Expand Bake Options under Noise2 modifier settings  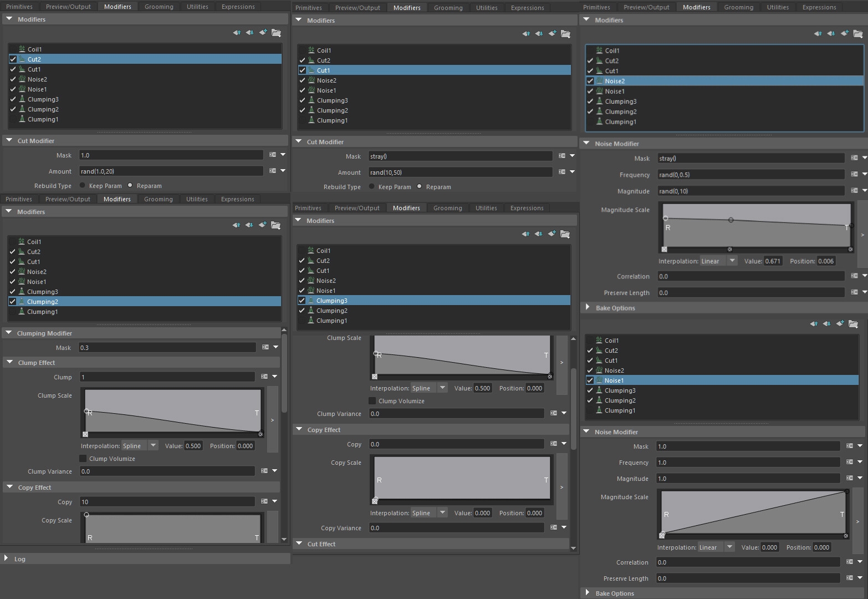588,307
